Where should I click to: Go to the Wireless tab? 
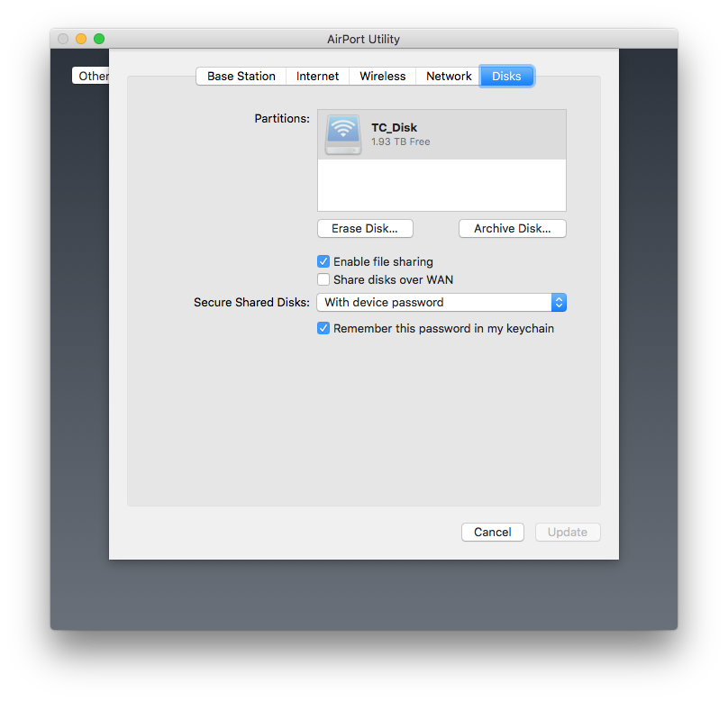(x=383, y=76)
